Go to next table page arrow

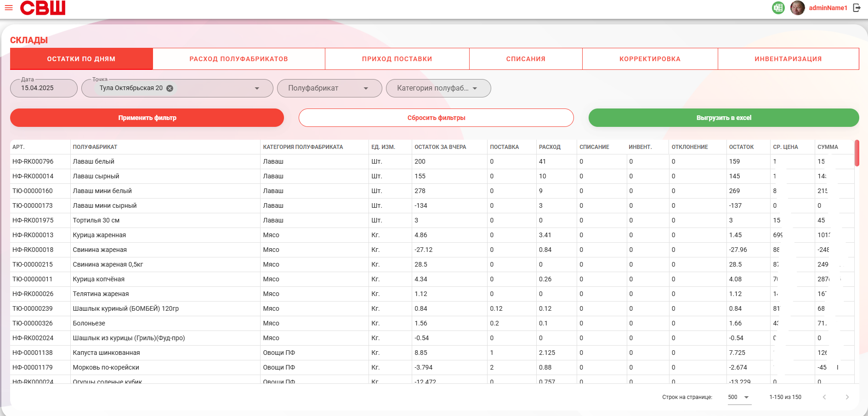(847, 397)
